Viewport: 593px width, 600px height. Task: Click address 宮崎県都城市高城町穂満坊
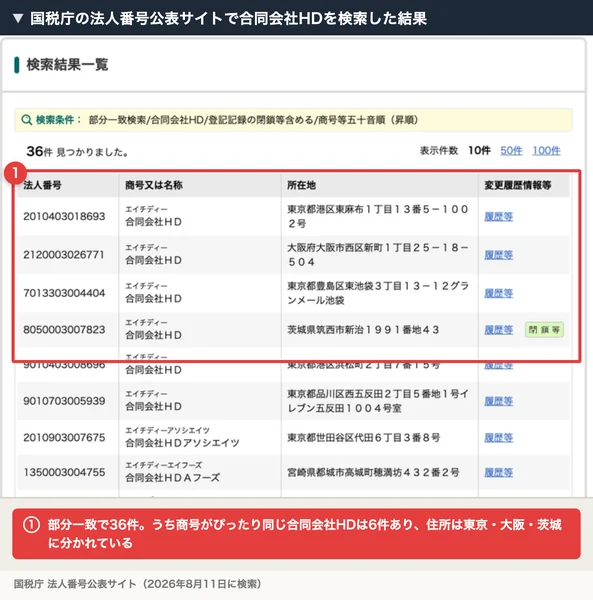[x=373, y=472]
